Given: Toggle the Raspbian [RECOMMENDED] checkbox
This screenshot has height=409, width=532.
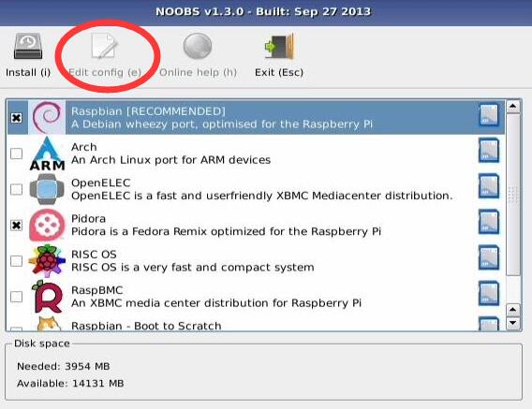Looking at the screenshot, I should tap(16, 118).
